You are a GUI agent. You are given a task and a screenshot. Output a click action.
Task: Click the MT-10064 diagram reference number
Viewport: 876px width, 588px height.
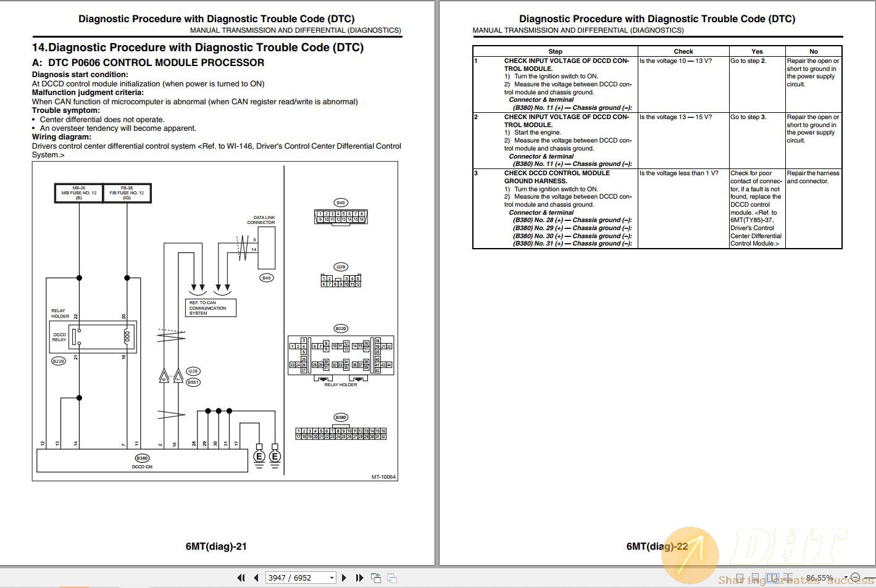pos(383,476)
